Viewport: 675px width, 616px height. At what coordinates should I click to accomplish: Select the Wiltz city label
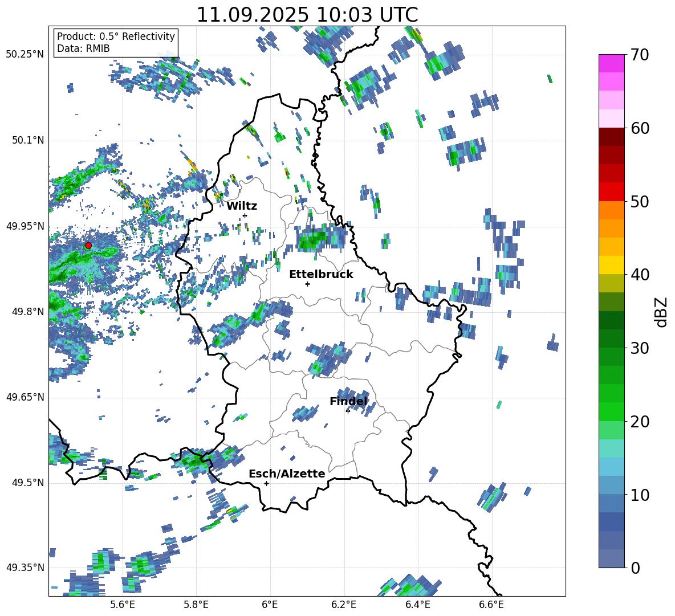pyautogui.click(x=242, y=206)
